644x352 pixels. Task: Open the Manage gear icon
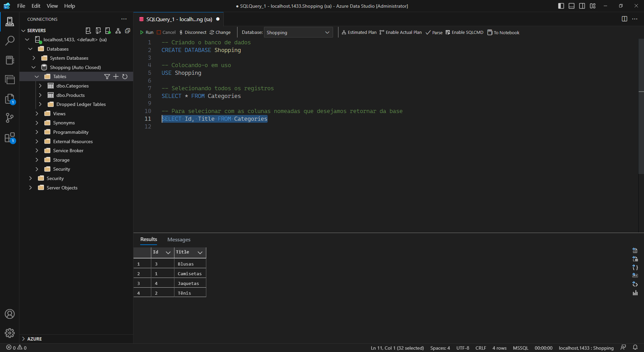(x=10, y=333)
